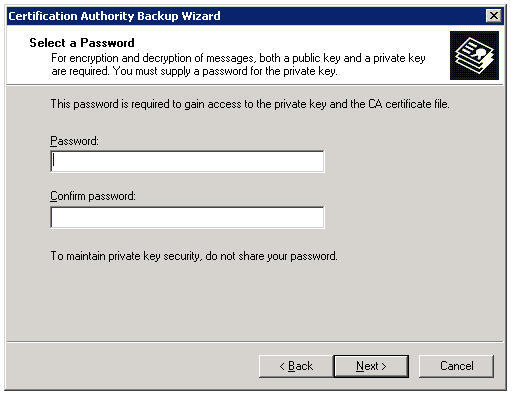This screenshot has width=514, height=396.
Task: Proceed by clicking Next button
Action: coord(371,366)
